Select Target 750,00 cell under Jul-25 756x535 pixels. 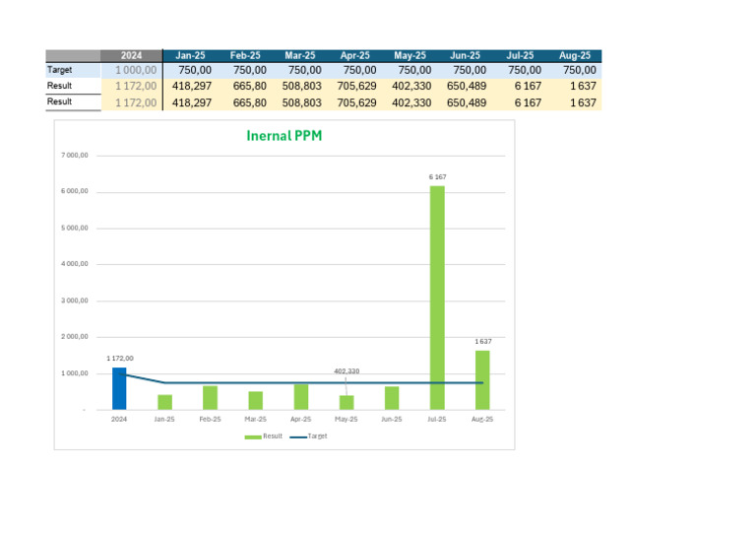pos(520,70)
